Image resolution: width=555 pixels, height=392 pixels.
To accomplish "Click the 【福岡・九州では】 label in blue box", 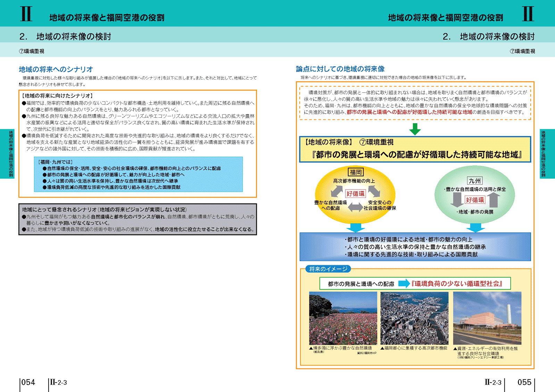I will click(55, 162).
